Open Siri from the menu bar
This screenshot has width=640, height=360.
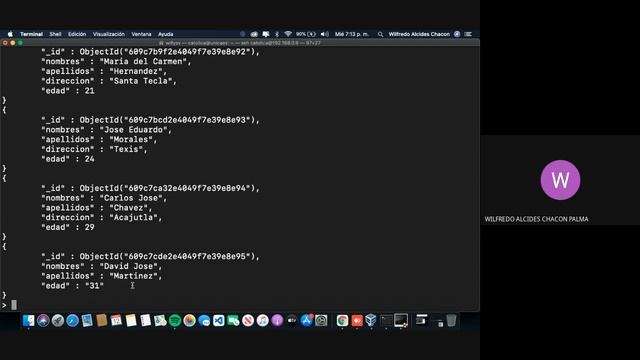pyautogui.click(x=457, y=34)
